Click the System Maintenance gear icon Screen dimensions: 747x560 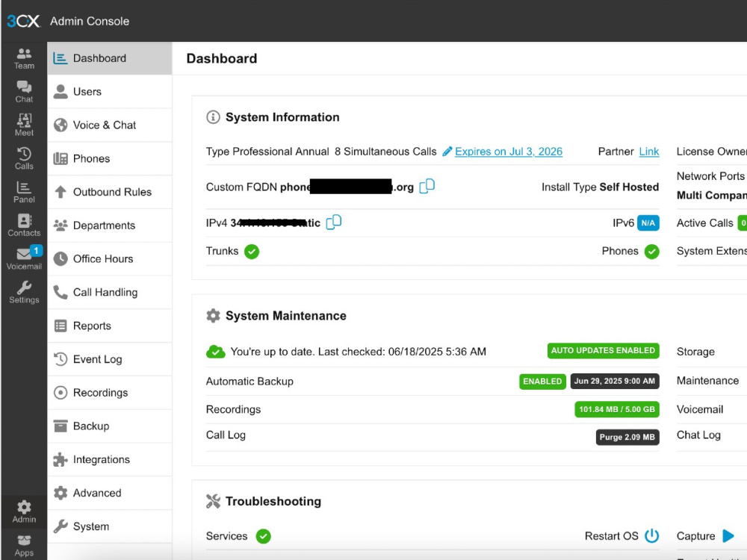(x=213, y=315)
